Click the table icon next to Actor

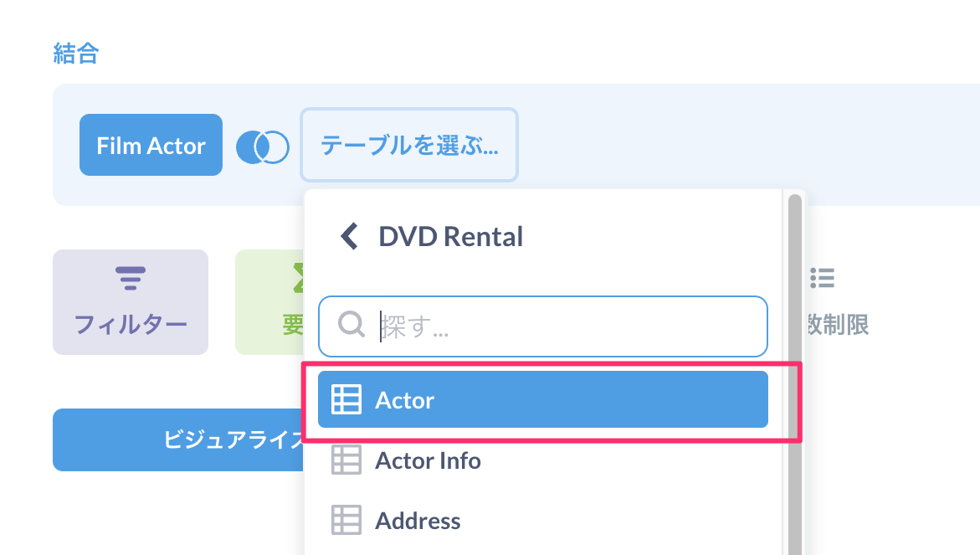coord(346,400)
